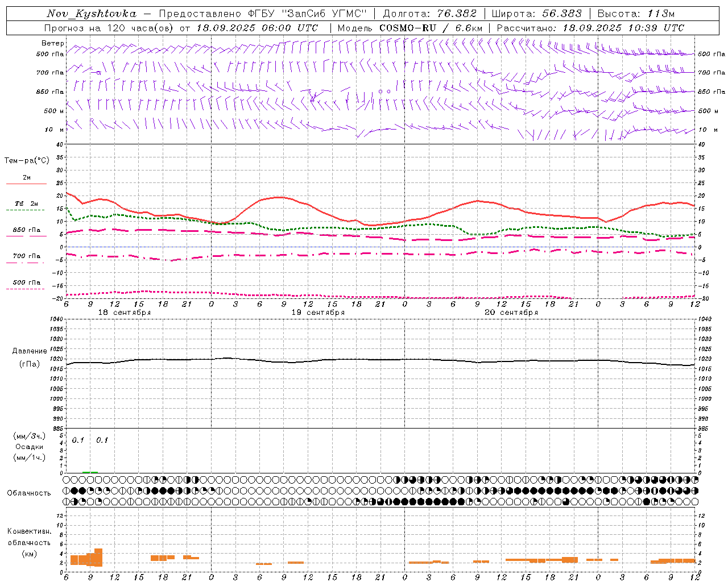Click the 'Широта: 56.383' value
Image resolution: width=728 pixels, height=582 pixels.
point(536,14)
